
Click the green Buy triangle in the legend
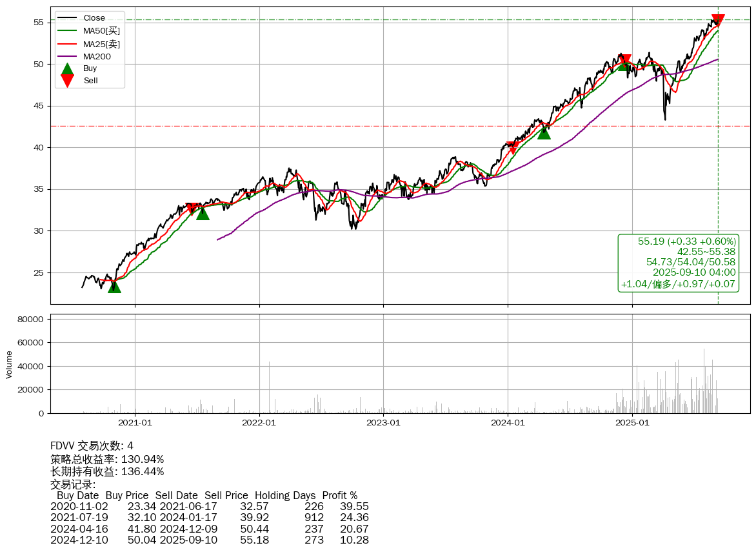tap(67, 68)
